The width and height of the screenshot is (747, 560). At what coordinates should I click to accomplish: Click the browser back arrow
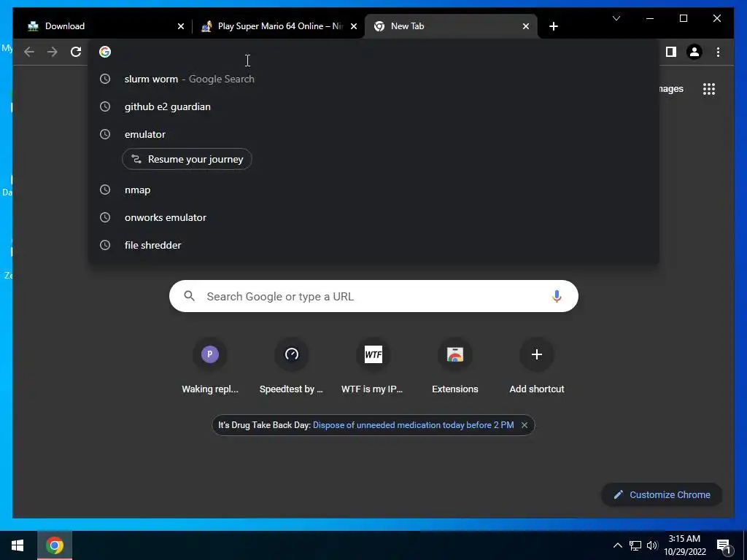[x=29, y=52]
